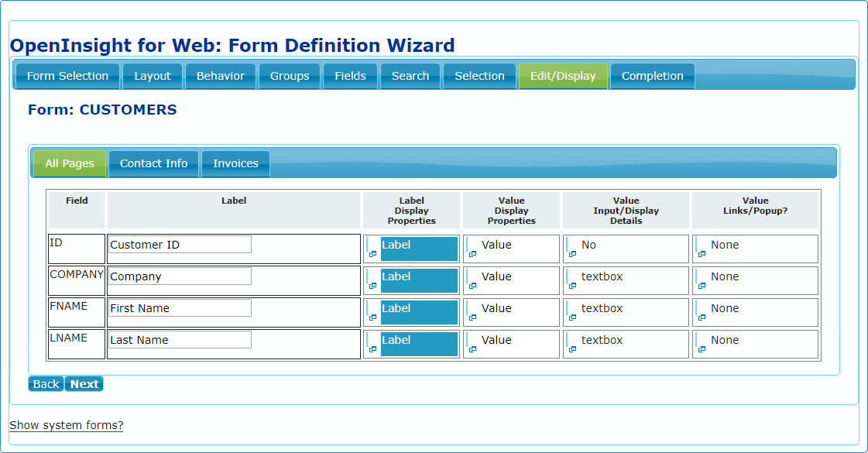Open value display popup icon for COMPANY row

pos(472,286)
